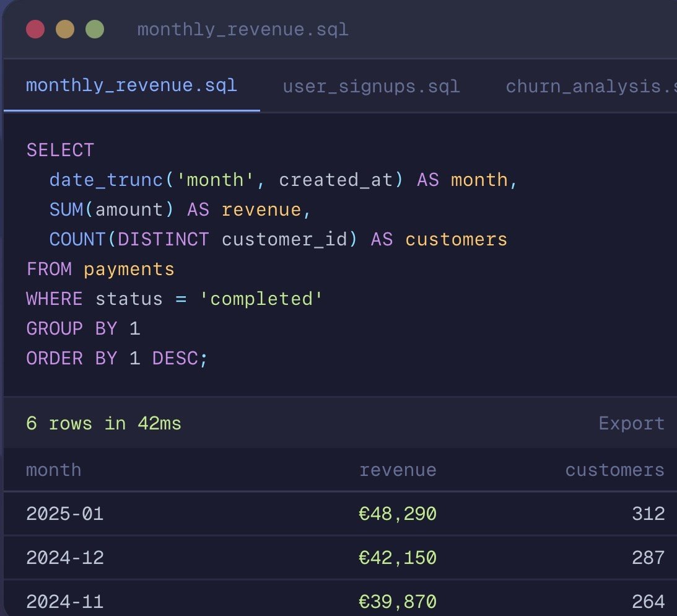Click the yellow minimize window button

(x=65, y=29)
